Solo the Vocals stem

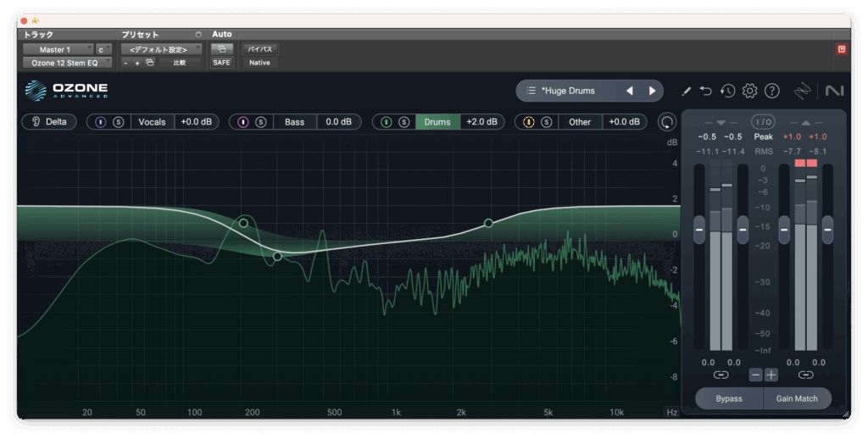point(119,122)
